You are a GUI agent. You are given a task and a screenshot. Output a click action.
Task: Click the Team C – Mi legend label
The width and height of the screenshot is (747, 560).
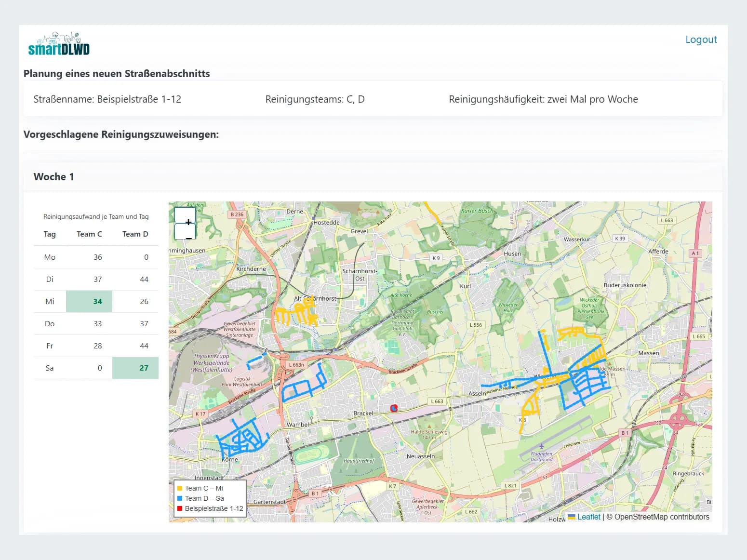click(204, 488)
